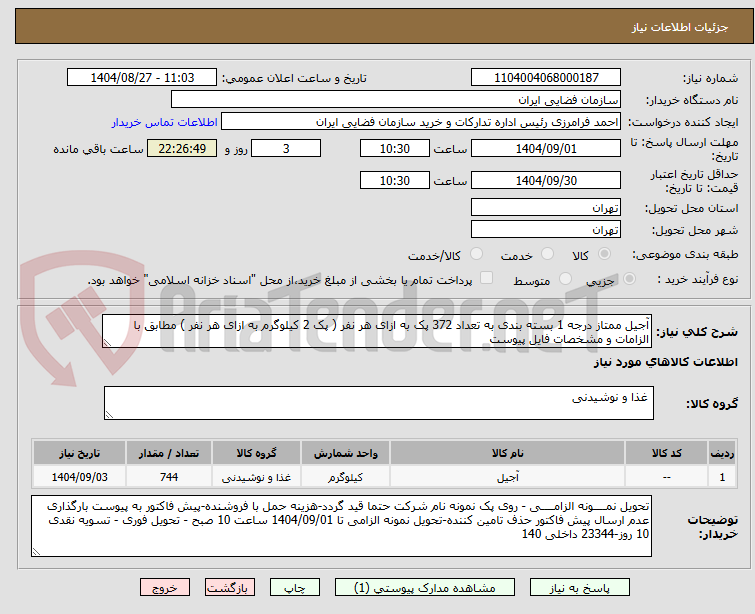Select the خدمت radio button
Viewport: 755px width, 614px height.
point(547,254)
